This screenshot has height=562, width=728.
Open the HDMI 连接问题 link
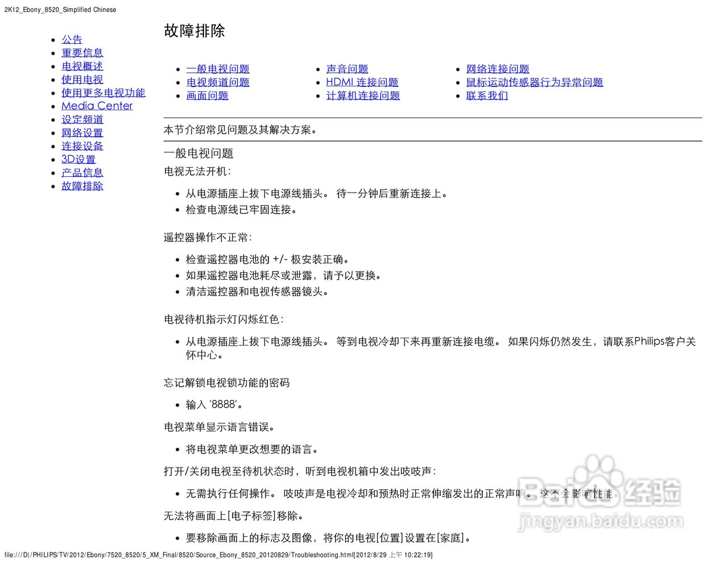362,82
